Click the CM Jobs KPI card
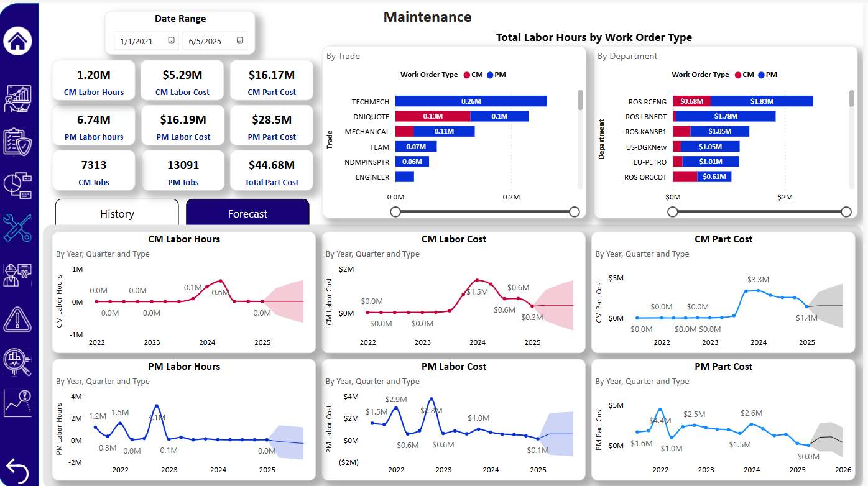Screen dimensions: 868x486 tap(93, 170)
